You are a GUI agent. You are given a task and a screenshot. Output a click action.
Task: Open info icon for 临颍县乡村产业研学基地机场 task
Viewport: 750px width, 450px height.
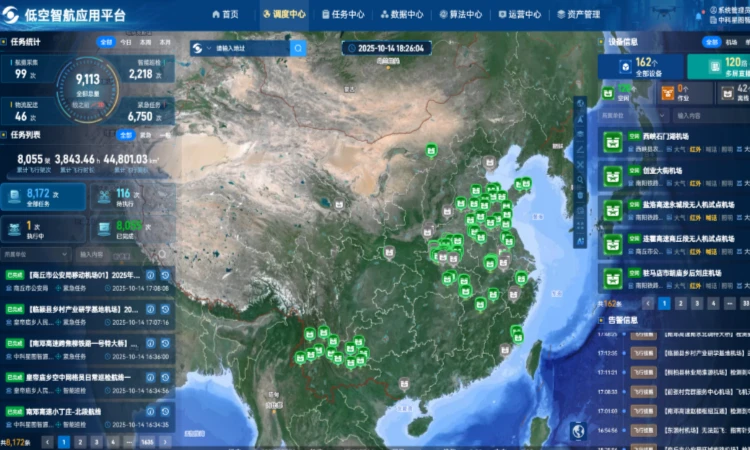(150, 309)
